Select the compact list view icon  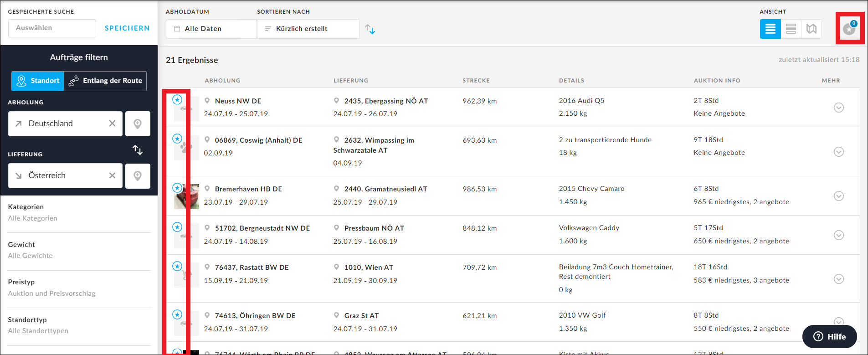point(791,29)
